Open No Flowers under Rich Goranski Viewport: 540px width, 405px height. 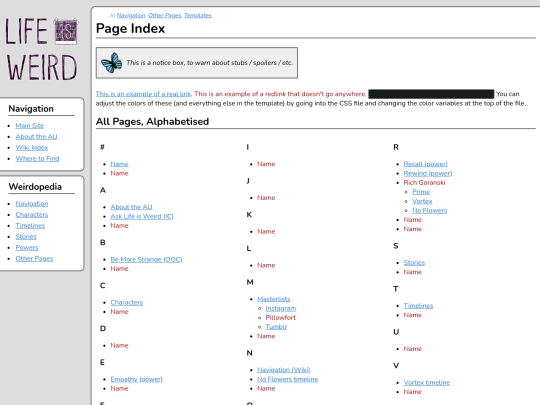[429, 211]
